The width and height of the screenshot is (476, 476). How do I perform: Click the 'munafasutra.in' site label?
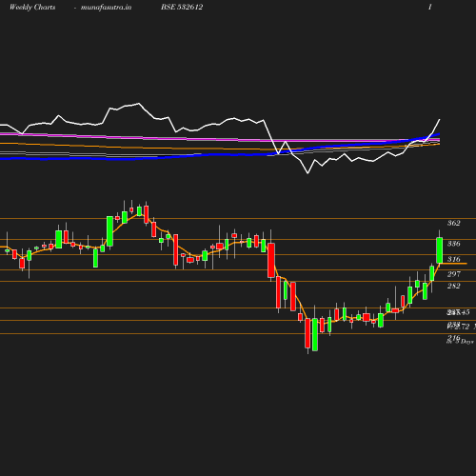tap(106, 7)
